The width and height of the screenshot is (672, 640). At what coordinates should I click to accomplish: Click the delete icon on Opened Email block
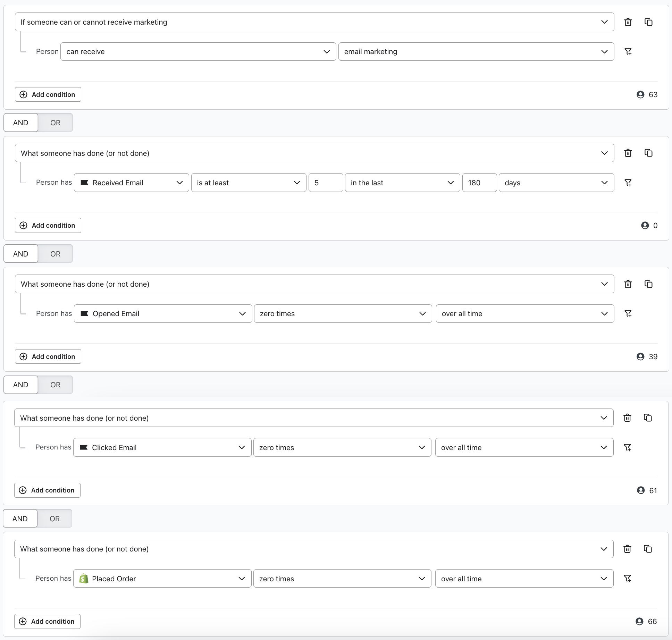[x=628, y=284]
